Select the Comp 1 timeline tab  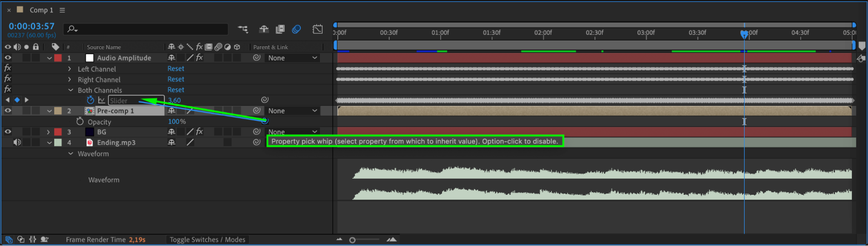(x=41, y=10)
